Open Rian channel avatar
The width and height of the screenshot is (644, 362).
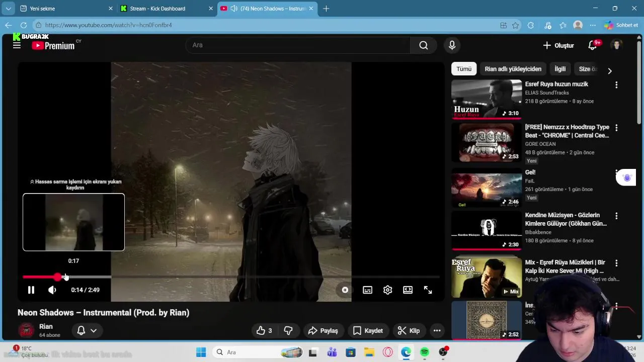tap(26, 331)
